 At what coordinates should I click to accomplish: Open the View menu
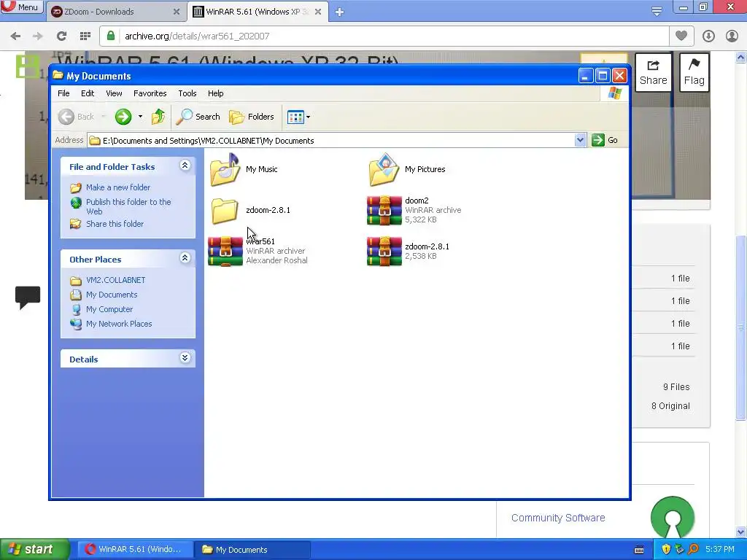(x=114, y=93)
